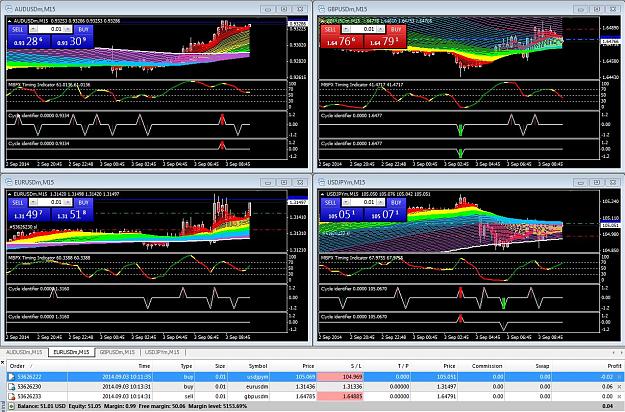Screen dimensions: 625x412
Task: Click BUY on the USDJPYm chart
Action: click(396, 202)
